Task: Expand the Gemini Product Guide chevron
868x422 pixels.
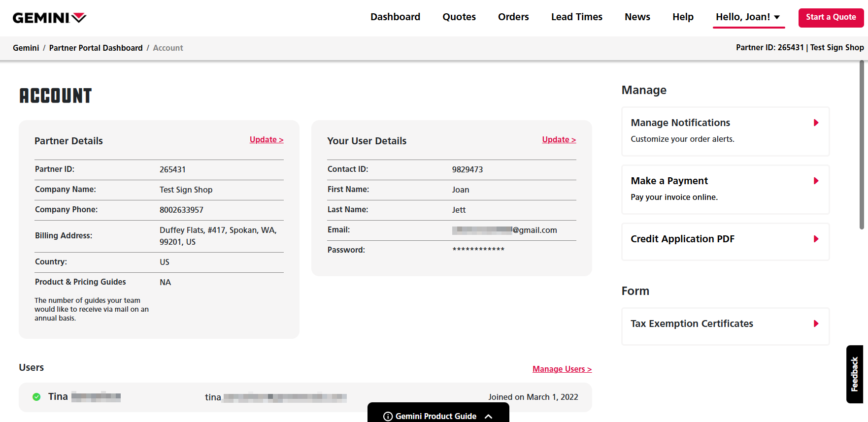Action: pos(488,417)
